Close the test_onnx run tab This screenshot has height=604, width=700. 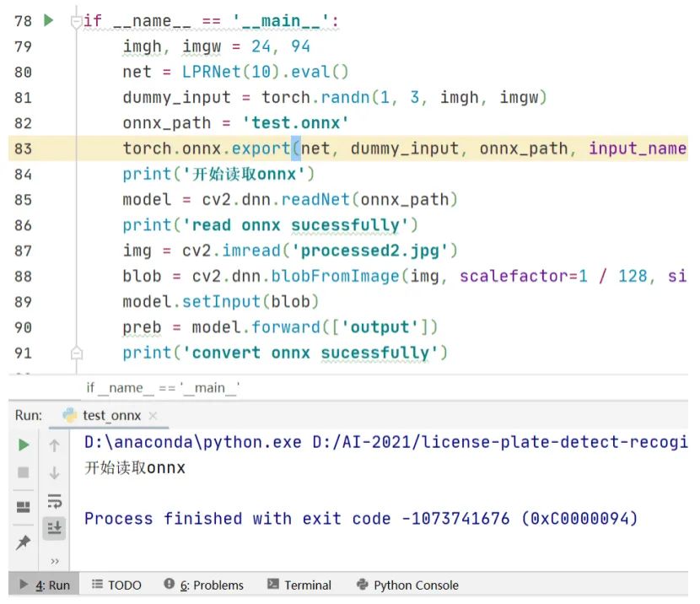click(x=153, y=416)
